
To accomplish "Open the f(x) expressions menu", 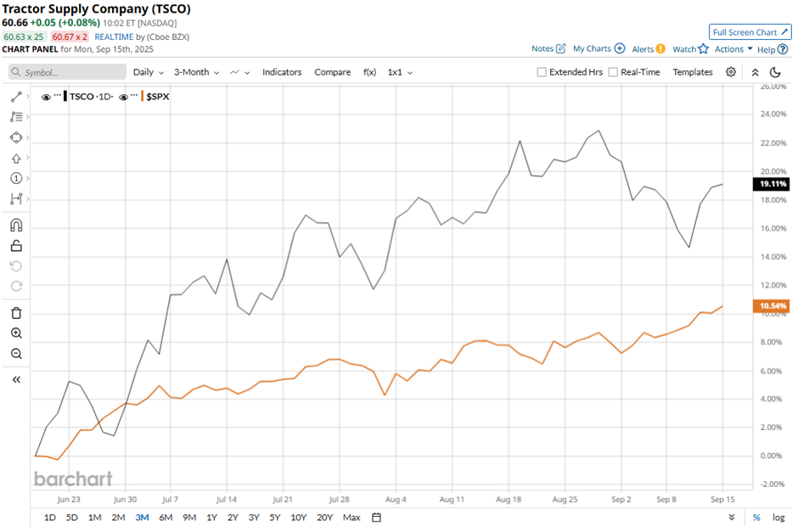I will (x=370, y=72).
